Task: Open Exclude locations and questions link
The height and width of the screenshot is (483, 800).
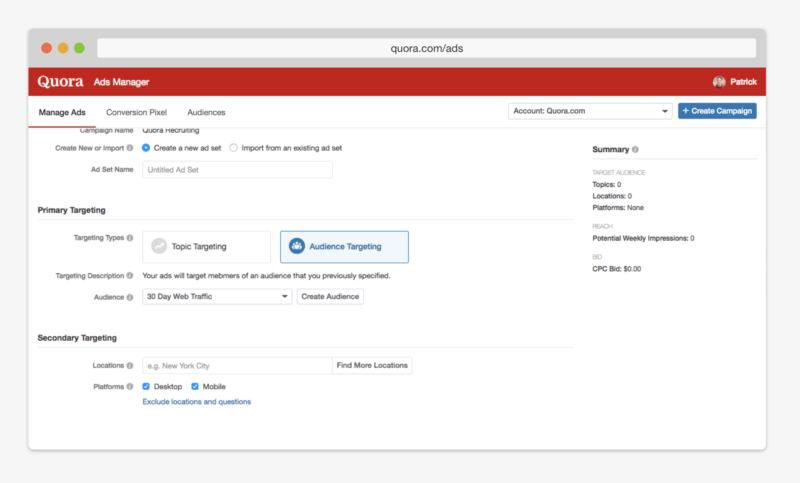Action: coord(196,402)
